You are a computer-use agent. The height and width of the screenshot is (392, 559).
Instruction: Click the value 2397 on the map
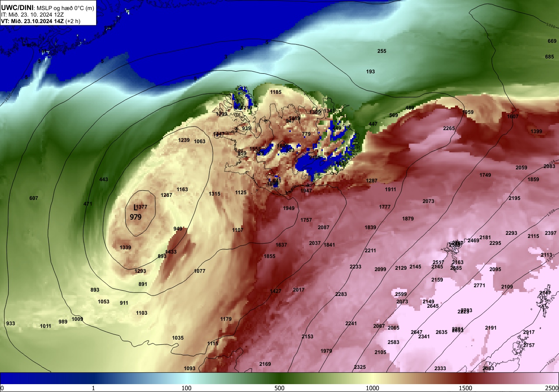point(551,233)
